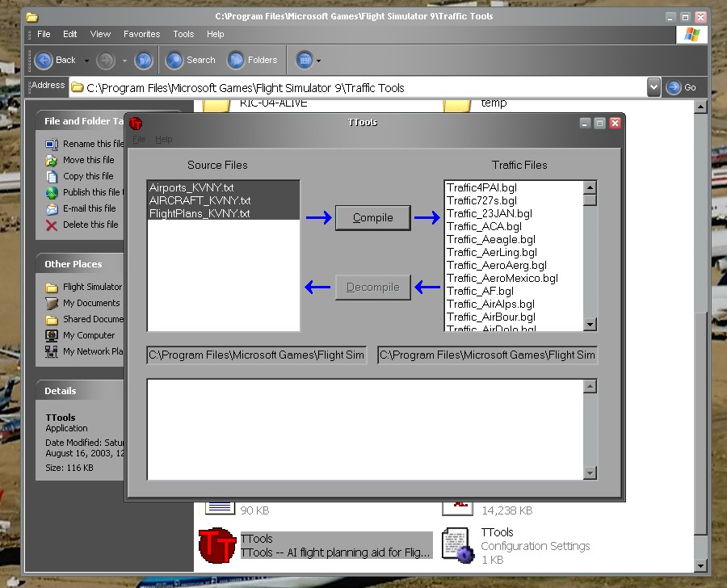Click E-mail this file envelope icon
Screen dimensions: 727x588
52,208
